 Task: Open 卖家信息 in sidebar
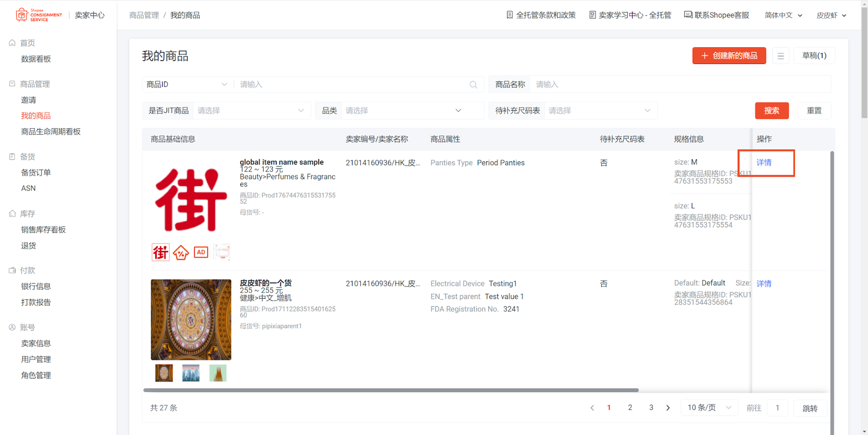pyautogui.click(x=36, y=343)
